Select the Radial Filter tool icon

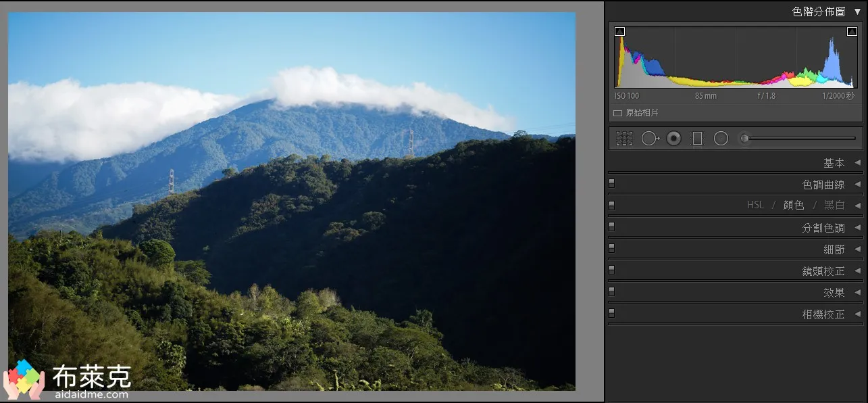tap(721, 139)
